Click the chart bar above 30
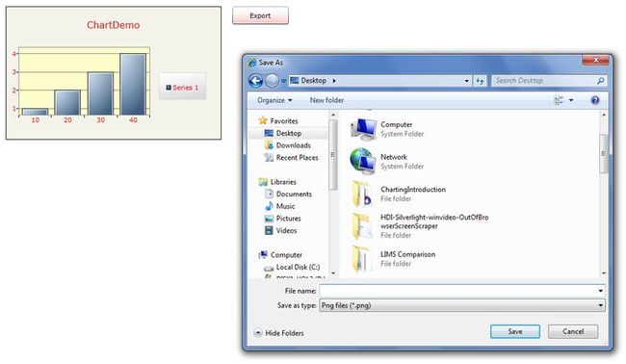Image resolution: width=626 pixels, height=364 pixels. coord(100,93)
